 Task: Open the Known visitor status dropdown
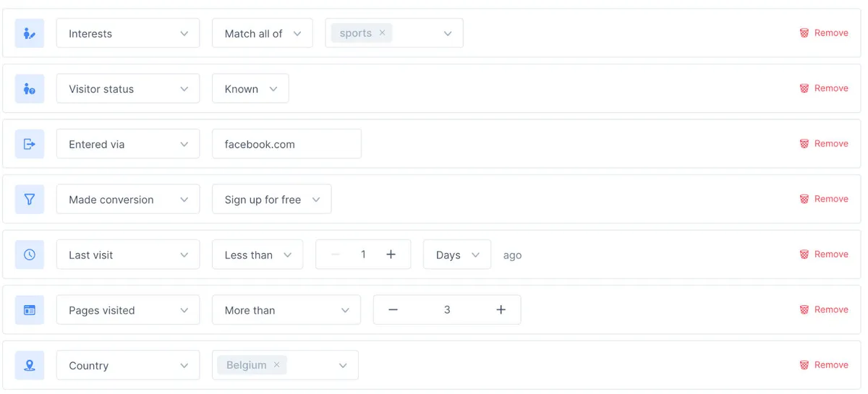coord(250,89)
